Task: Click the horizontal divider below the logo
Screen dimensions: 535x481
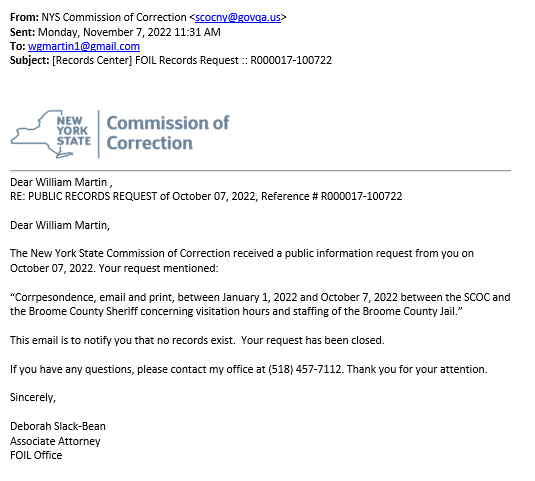Action: (260, 170)
